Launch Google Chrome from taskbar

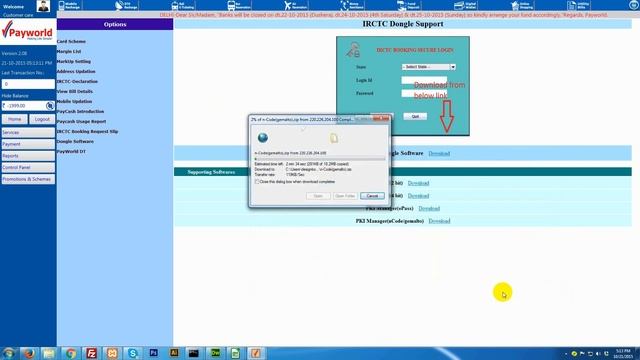click(70, 353)
